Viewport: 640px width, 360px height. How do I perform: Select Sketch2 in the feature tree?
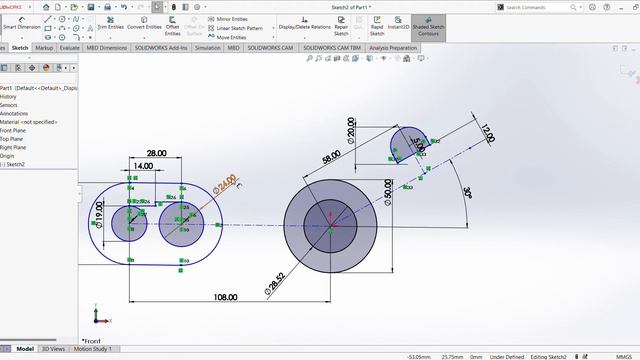pyautogui.click(x=13, y=164)
